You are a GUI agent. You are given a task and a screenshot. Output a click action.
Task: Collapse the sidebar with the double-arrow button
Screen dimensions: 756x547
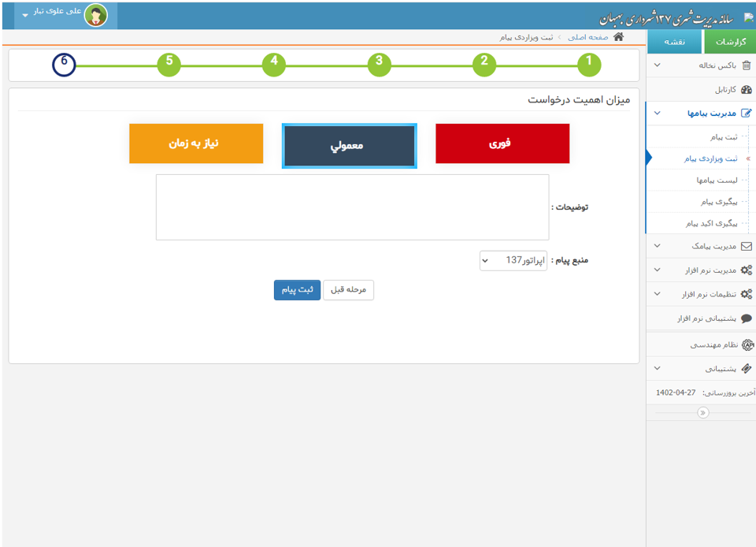click(702, 412)
